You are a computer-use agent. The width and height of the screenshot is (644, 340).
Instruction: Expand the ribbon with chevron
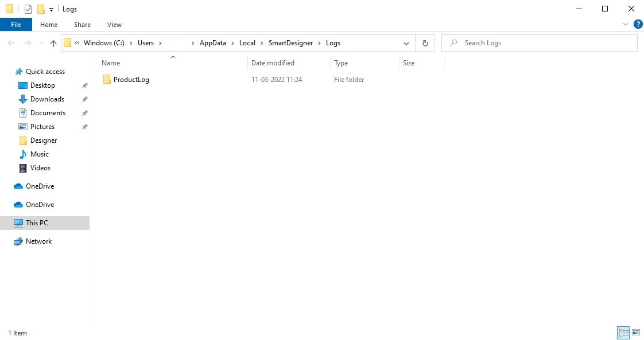(x=626, y=25)
